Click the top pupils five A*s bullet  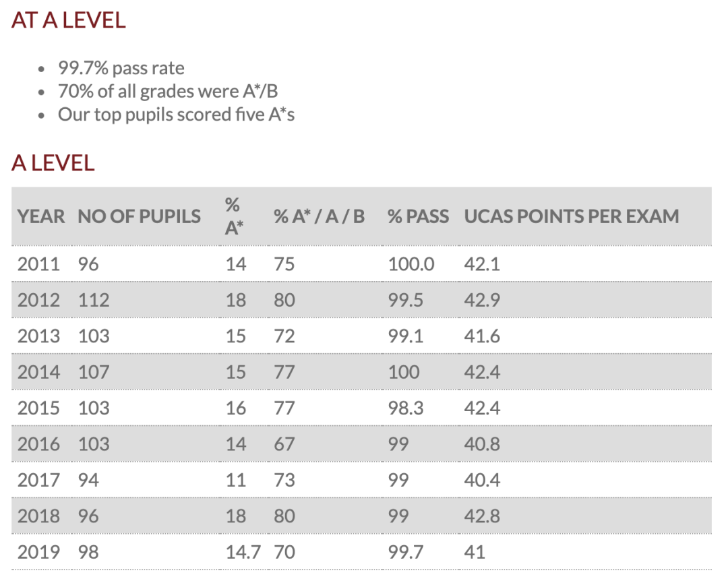click(x=176, y=115)
